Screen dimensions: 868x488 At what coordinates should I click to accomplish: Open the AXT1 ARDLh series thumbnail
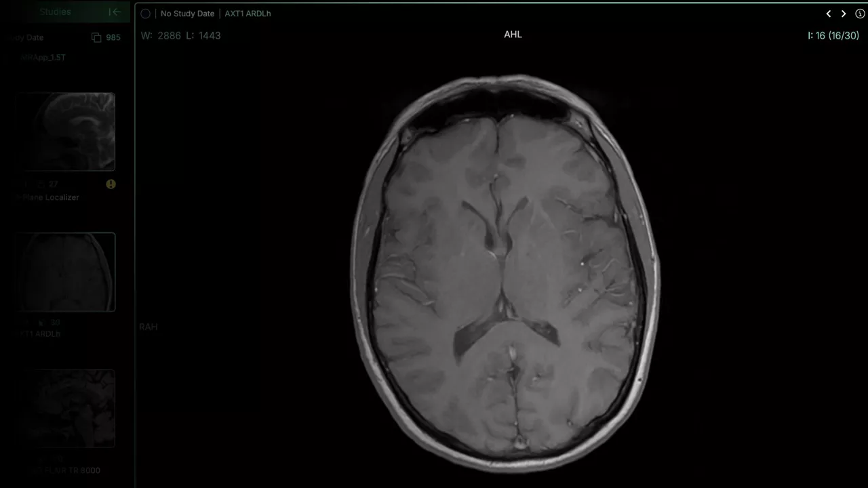66,272
